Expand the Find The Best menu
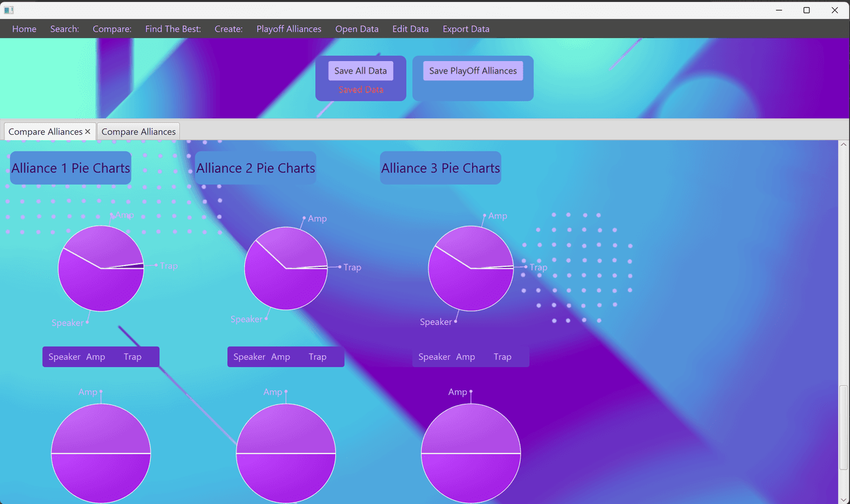This screenshot has height=504, width=850. pos(173,29)
